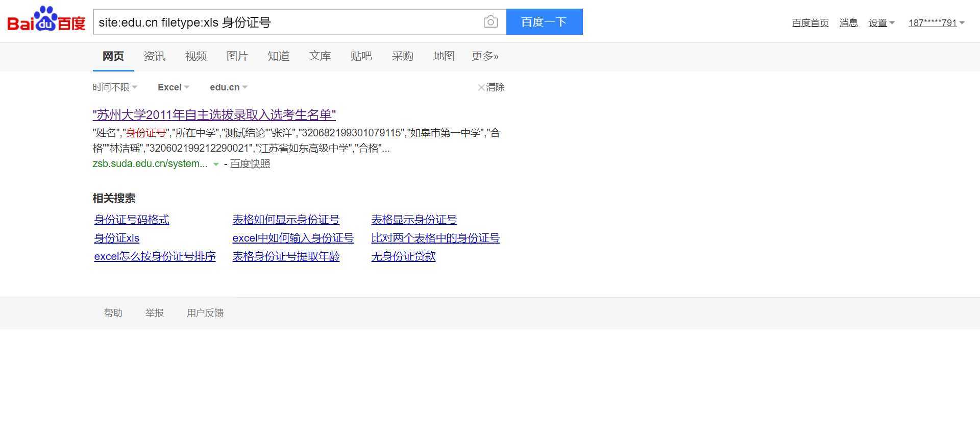Open 百度首页 link
980x430 pixels.
click(x=810, y=23)
